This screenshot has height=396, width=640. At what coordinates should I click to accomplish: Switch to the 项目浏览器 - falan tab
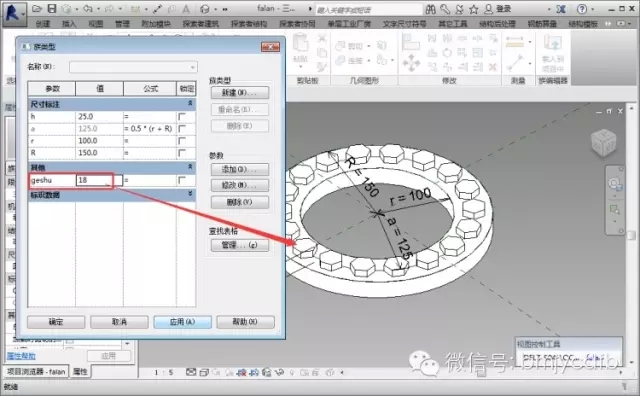pos(36,372)
